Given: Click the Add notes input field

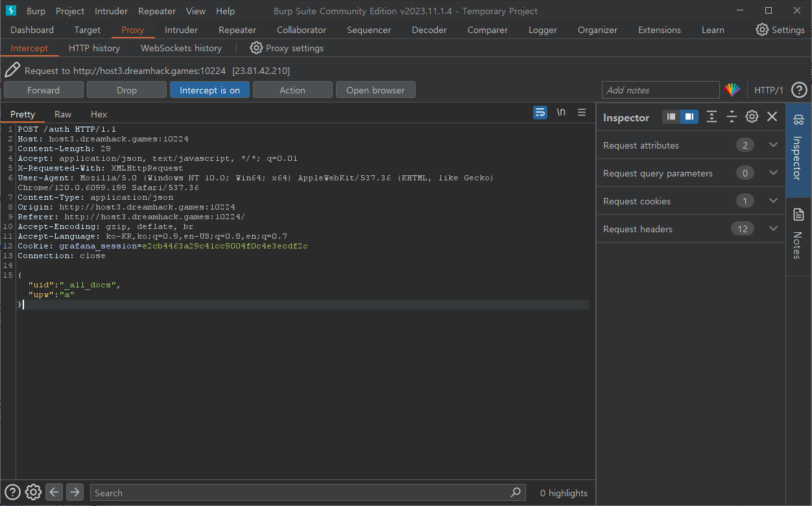Looking at the screenshot, I should (x=660, y=90).
